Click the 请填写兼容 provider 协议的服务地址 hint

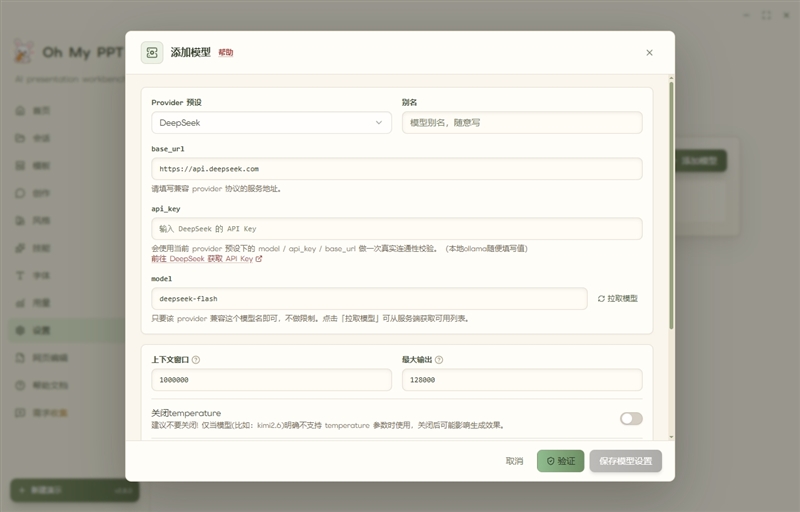click(x=216, y=189)
